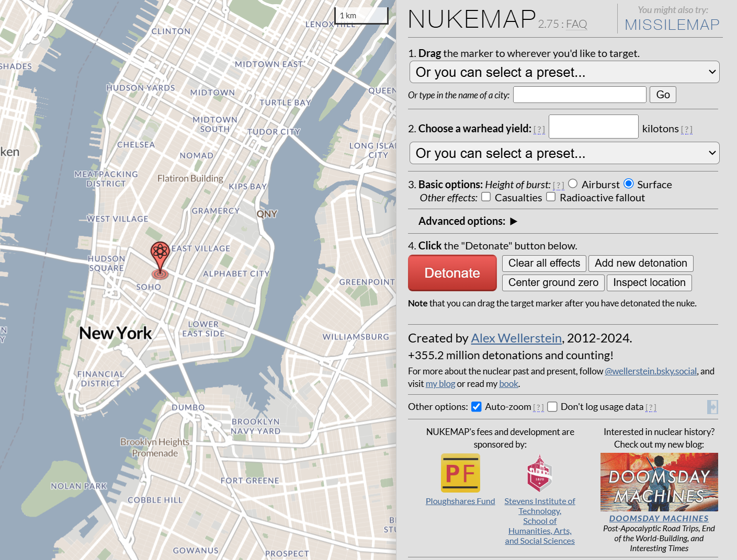This screenshot has height=560, width=737.
Task: Click the EAST VILLAGE map label
Action: [x=201, y=248]
